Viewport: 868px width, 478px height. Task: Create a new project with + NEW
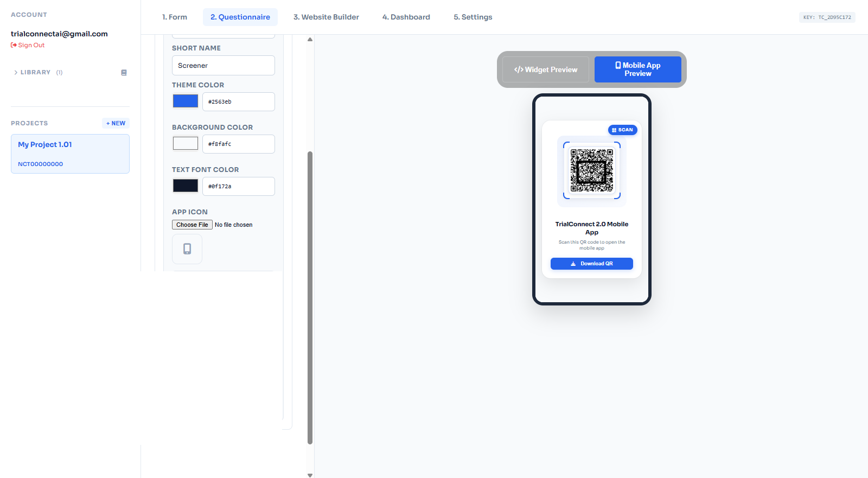tap(116, 123)
